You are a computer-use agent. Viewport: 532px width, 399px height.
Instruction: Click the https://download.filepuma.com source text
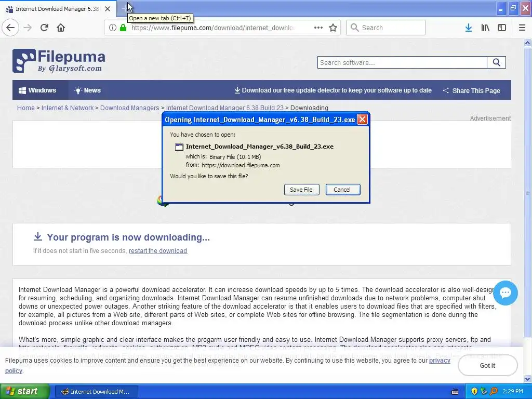pyautogui.click(x=241, y=165)
